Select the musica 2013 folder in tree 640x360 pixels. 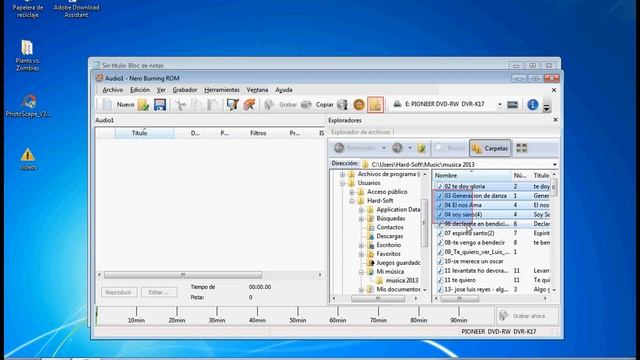click(402, 280)
